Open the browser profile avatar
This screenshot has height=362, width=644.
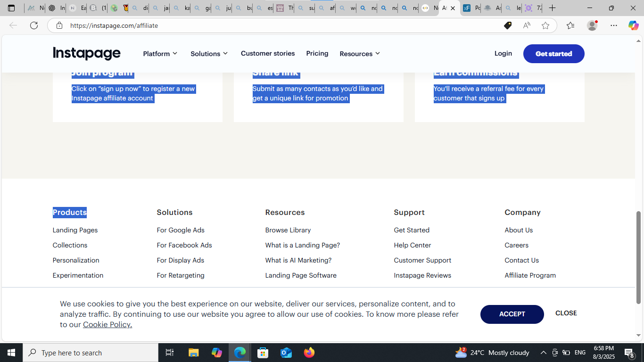[592, 25]
